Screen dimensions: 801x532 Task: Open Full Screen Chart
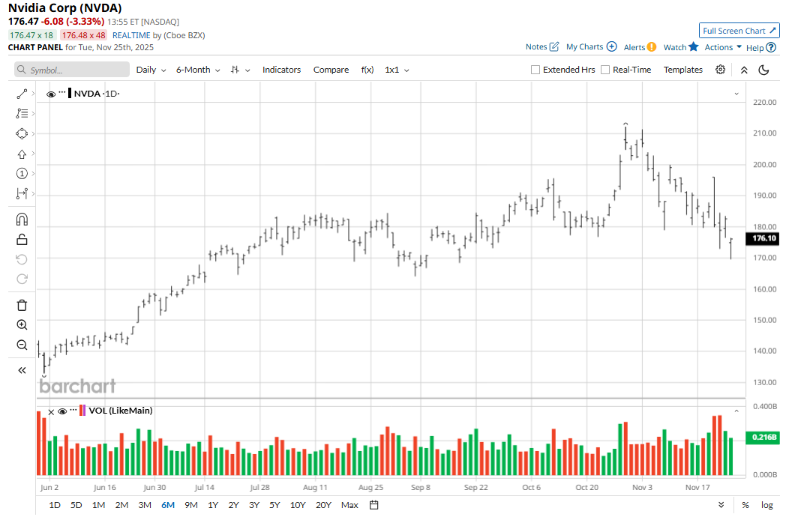739,31
